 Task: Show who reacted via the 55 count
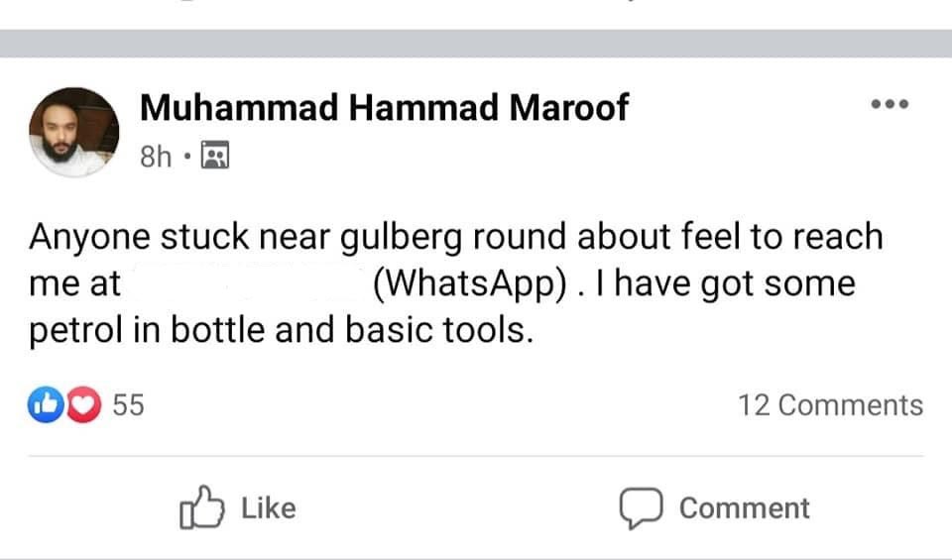click(129, 404)
